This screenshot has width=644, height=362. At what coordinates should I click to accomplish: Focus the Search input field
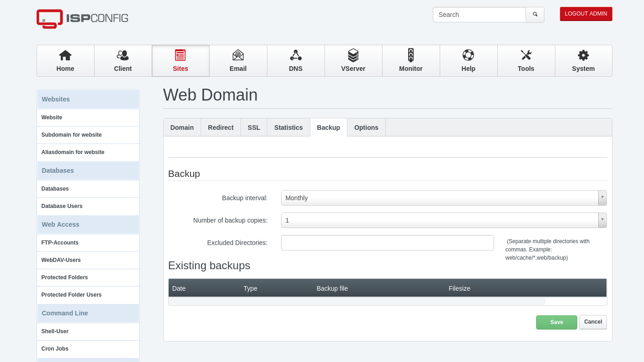pos(479,15)
